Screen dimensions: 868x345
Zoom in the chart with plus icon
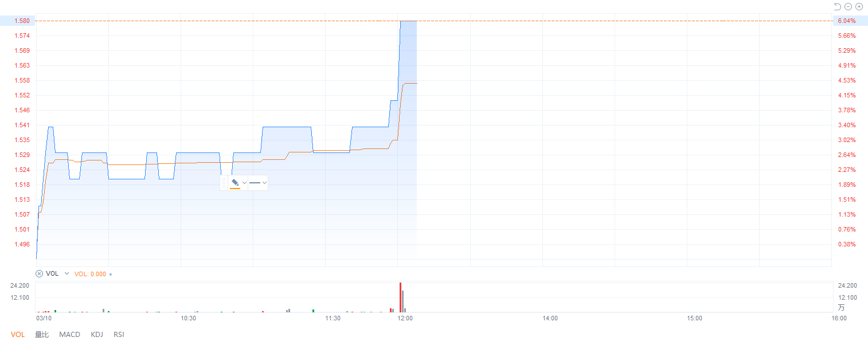pyautogui.click(x=859, y=7)
